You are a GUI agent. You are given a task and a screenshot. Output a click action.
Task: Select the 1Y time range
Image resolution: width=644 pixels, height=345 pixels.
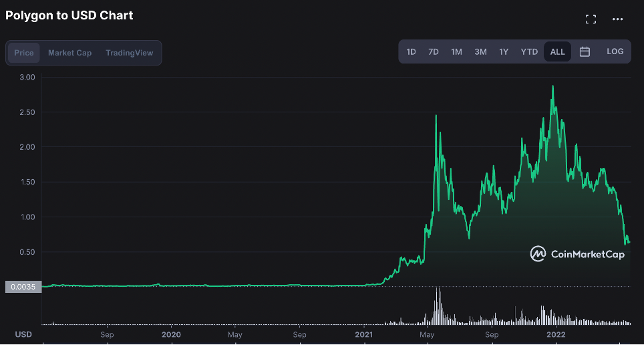(504, 51)
